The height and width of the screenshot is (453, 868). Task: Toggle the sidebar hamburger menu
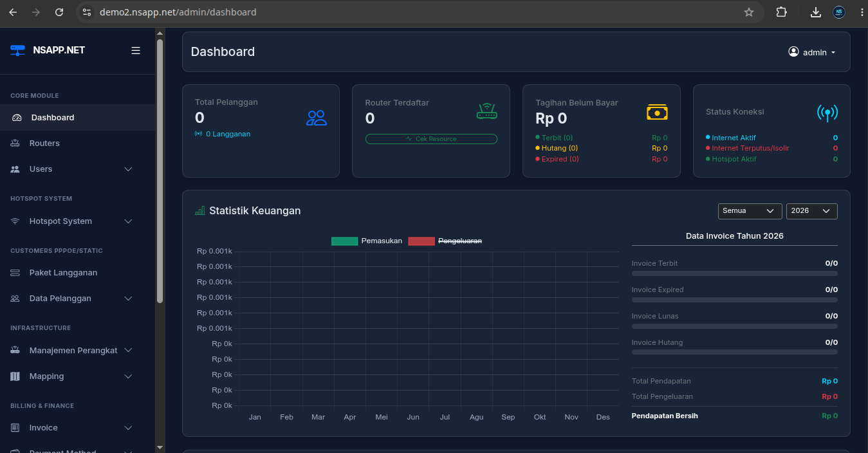point(136,50)
